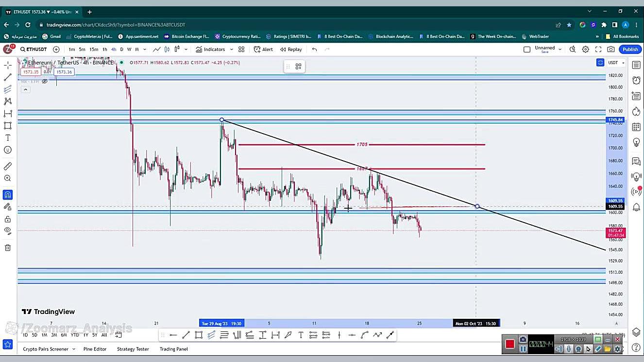Expand the Unnamed layout dropdown

pyautogui.click(x=560, y=49)
